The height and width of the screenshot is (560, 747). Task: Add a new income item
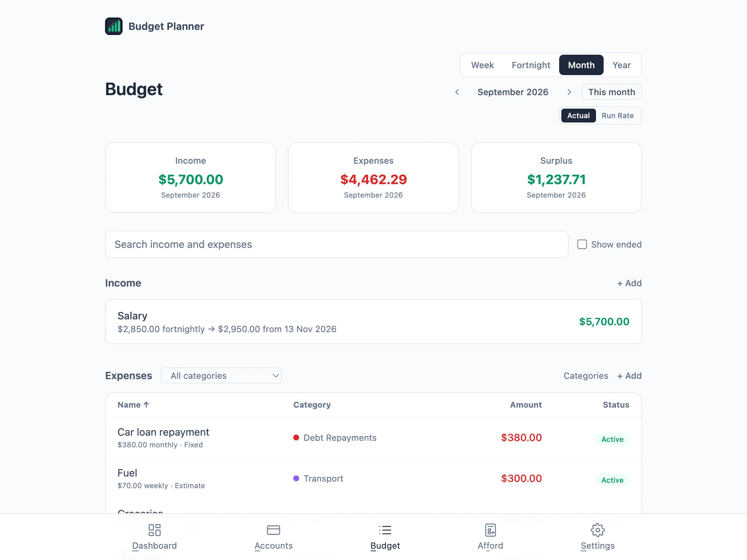pyautogui.click(x=629, y=283)
